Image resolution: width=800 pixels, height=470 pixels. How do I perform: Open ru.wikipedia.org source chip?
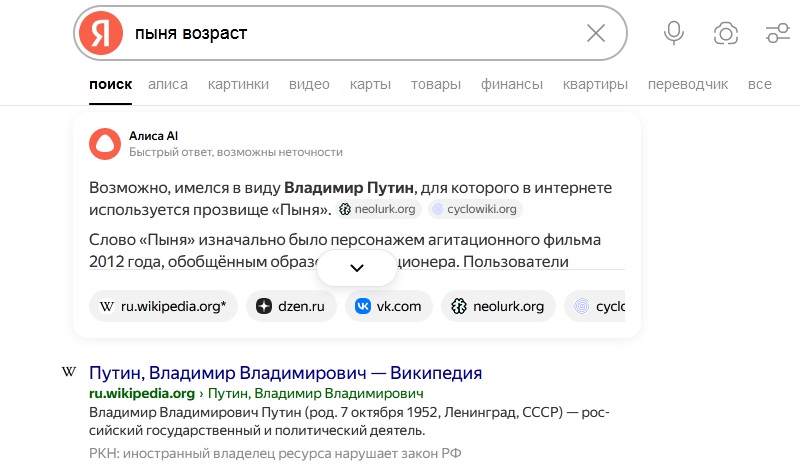click(163, 306)
